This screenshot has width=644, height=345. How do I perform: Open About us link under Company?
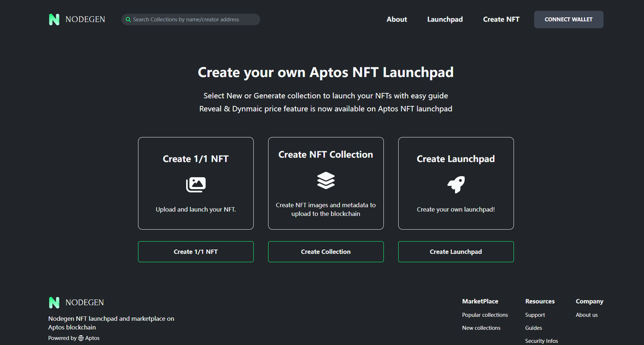(587, 315)
